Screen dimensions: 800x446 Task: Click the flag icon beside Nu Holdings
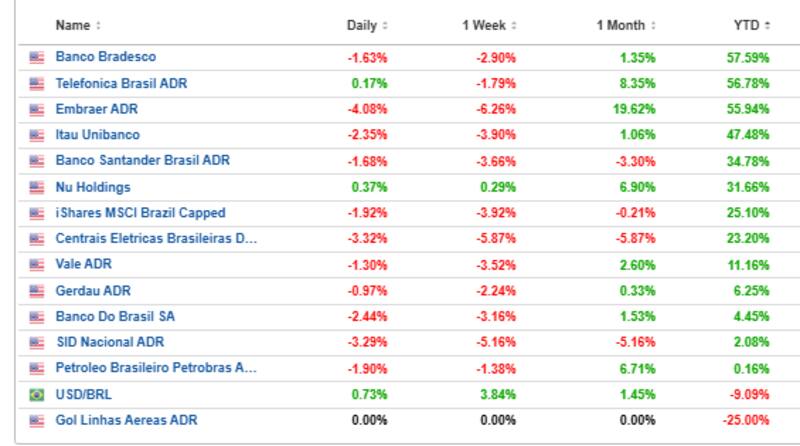click(37, 187)
